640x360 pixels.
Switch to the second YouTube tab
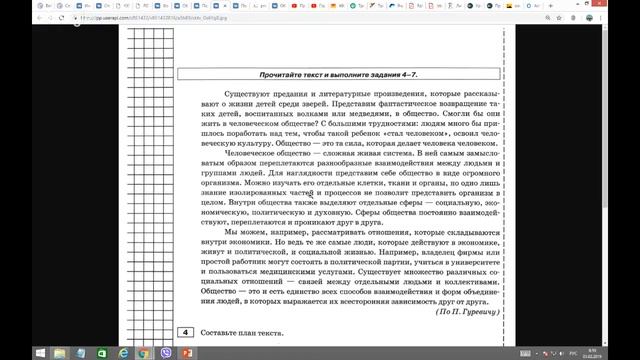coord(318,6)
